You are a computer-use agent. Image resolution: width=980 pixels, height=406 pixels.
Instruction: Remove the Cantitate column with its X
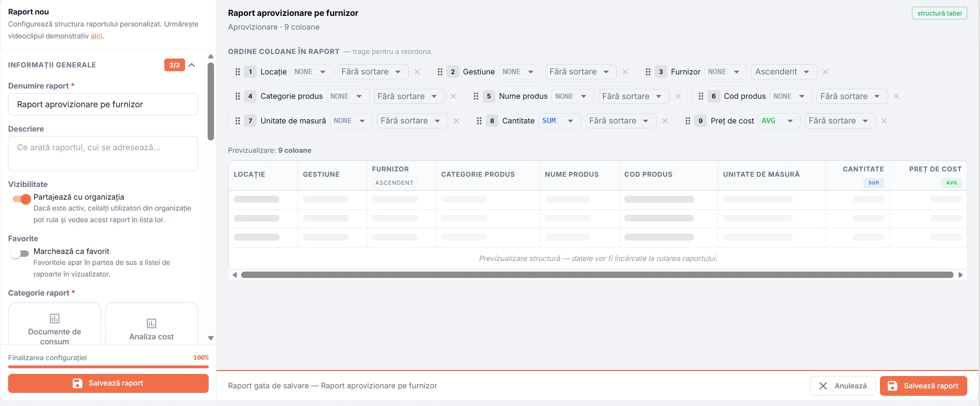coord(664,121)
